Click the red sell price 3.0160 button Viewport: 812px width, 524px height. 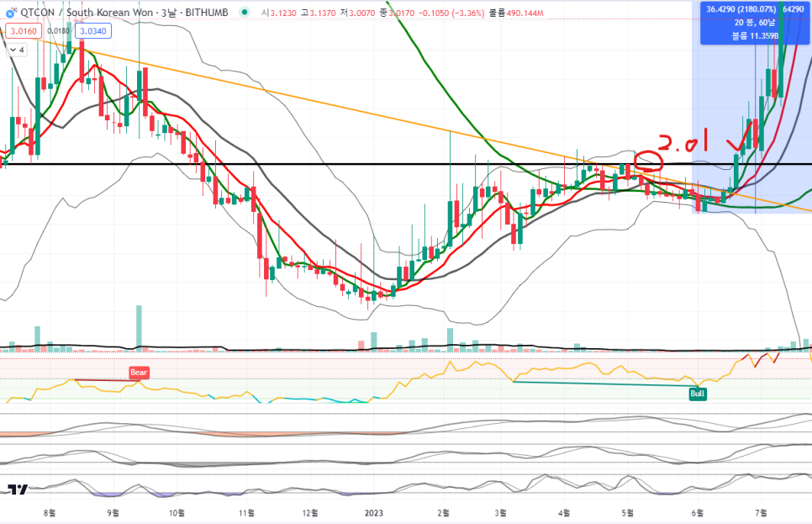click(x=24, y=31)
